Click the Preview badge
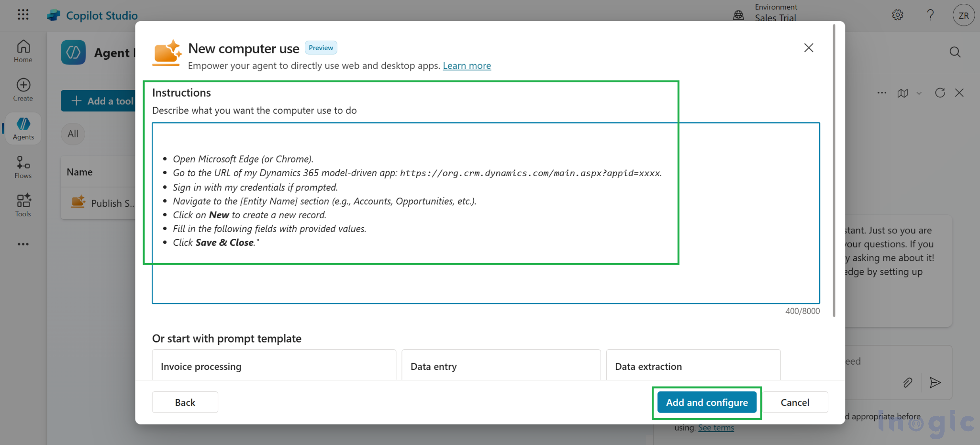The width and height of the screenshot is (980, 445). [321, 48]
